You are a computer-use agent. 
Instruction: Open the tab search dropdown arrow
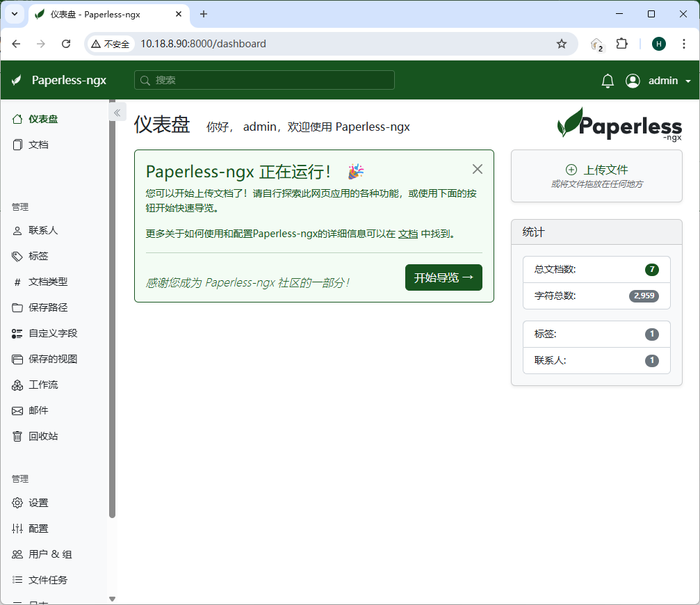[x=15, y=15]
